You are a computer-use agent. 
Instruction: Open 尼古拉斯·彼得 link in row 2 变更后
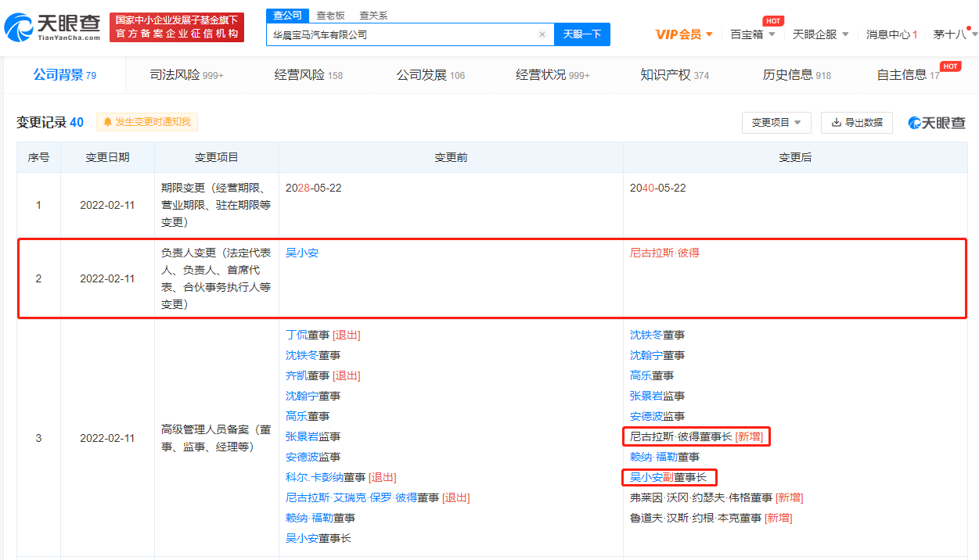click(x=664, y=253)
